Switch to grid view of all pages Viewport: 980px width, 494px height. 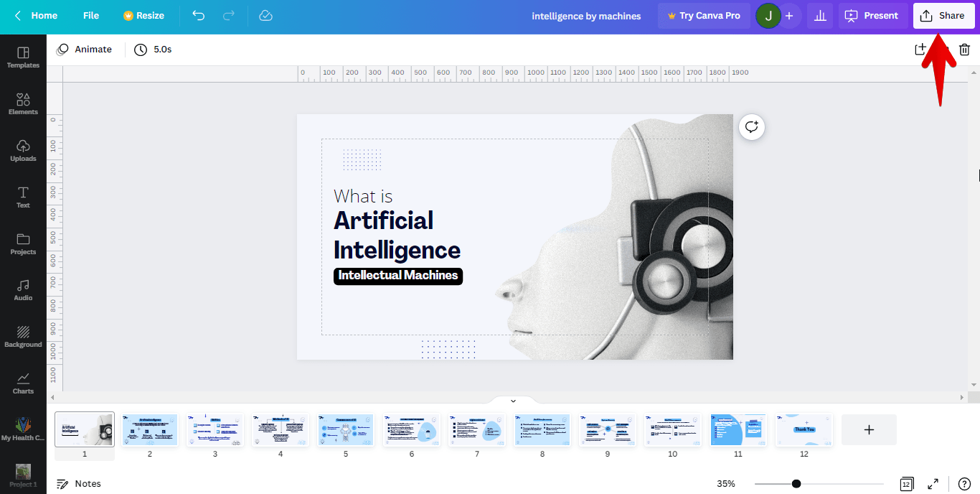point(906,483)
